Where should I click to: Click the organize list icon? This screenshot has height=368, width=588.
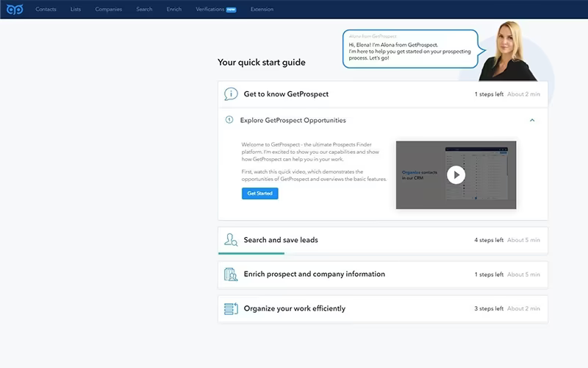231,308
